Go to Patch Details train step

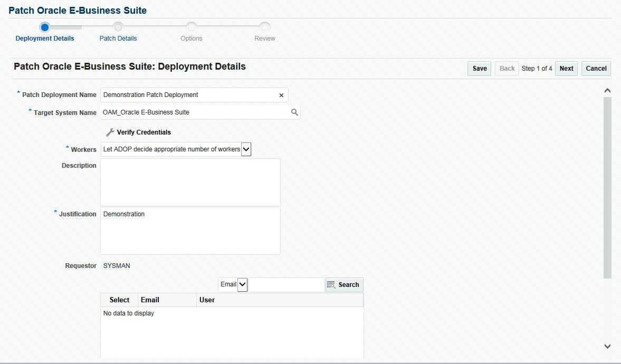118,39
